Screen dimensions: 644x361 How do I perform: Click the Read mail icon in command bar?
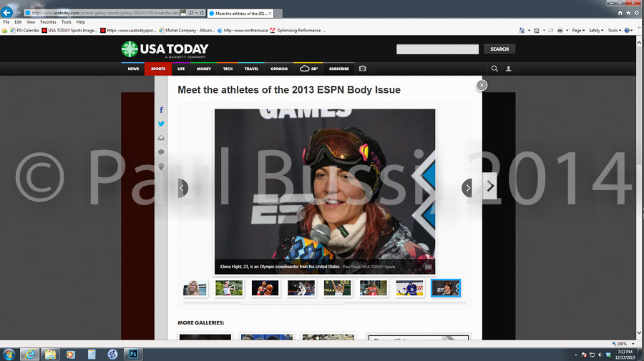[x=550, y=30]
